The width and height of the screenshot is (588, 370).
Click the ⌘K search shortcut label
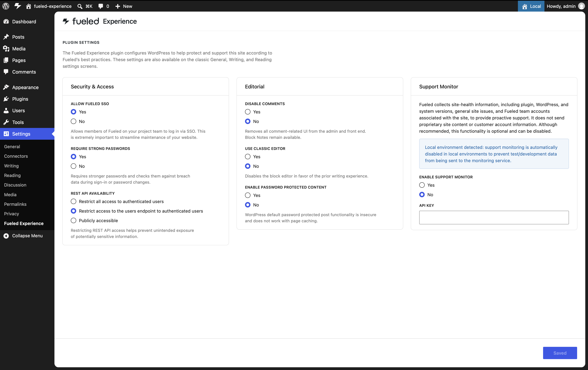(x=89, y=6)
